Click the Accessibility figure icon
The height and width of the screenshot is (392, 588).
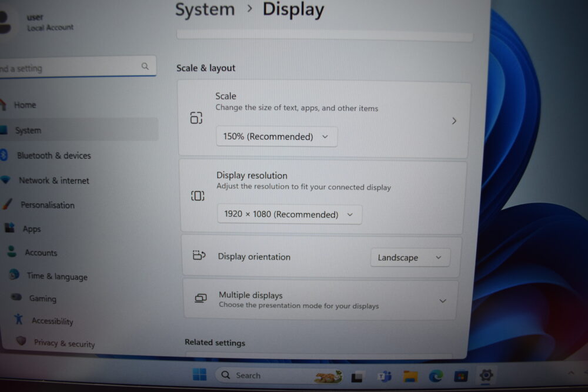point(18,319)
